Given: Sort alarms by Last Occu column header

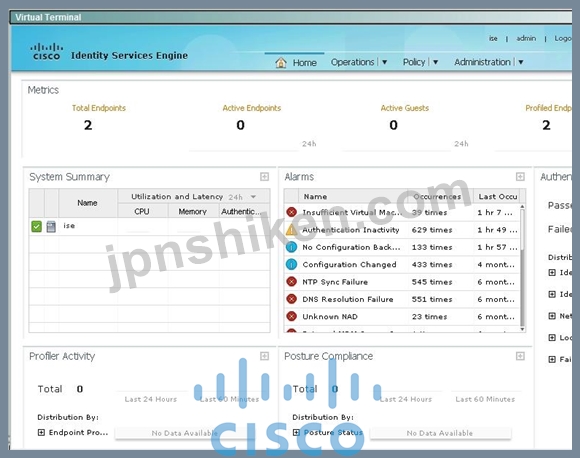Looking at the screenshot, I should point(498,196).
